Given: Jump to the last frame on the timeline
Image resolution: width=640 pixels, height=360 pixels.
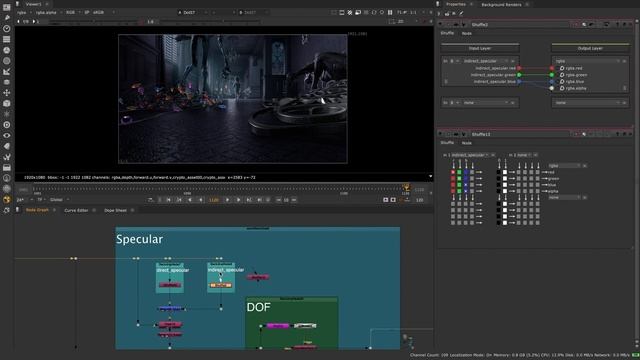Looking at the screenshot, I should tap(259, 200).
